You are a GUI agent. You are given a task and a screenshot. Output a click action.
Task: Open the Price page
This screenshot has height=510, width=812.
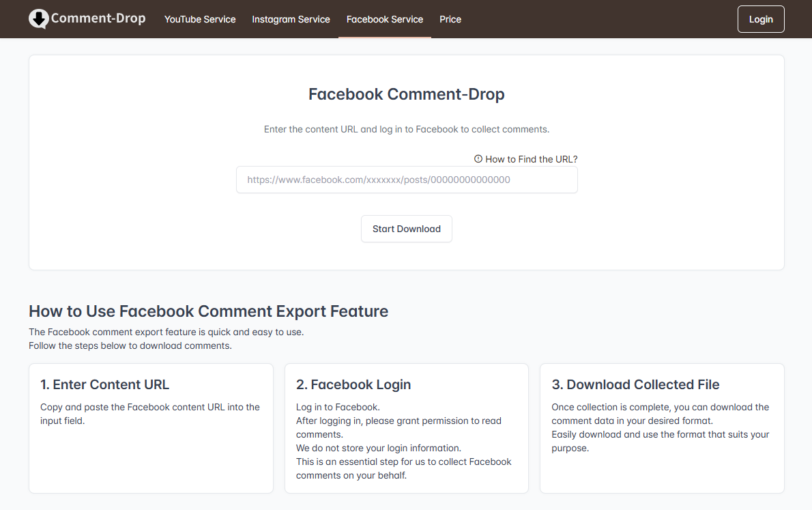tap(450, 19)
